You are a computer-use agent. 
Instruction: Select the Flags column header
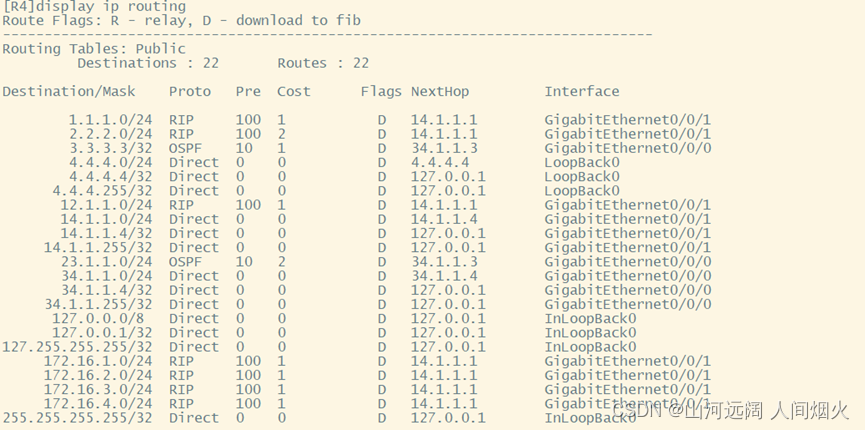coord(381,91)
